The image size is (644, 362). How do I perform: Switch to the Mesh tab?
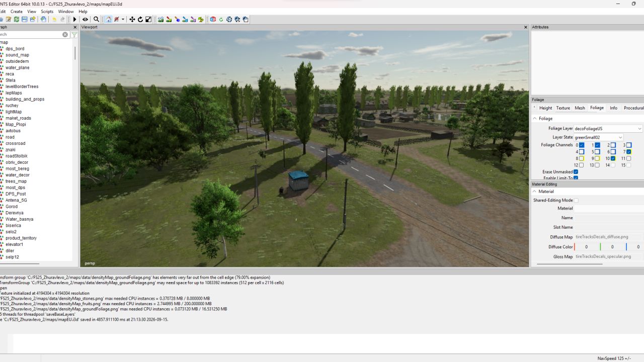click(580, 108)
